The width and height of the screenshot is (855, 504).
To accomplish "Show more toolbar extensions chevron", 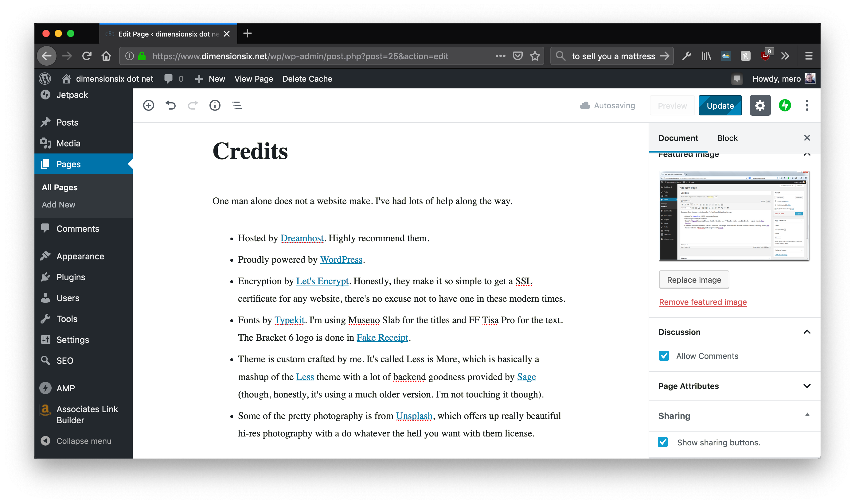I will click(785, 56).
